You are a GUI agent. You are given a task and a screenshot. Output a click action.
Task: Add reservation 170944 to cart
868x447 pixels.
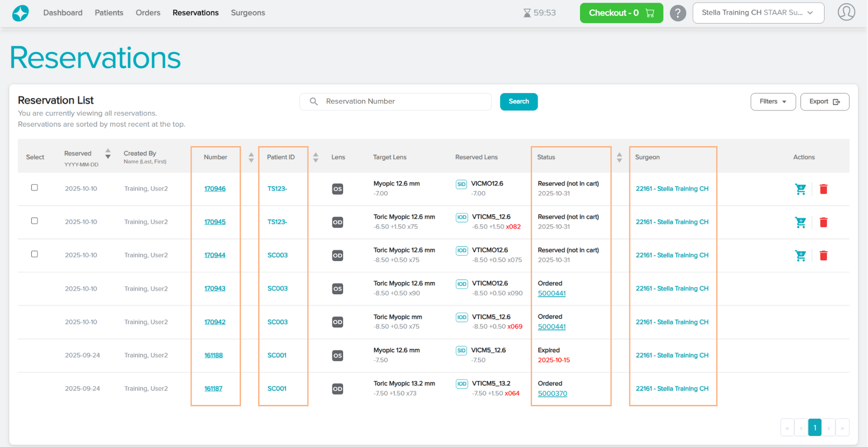click(800, 256)
